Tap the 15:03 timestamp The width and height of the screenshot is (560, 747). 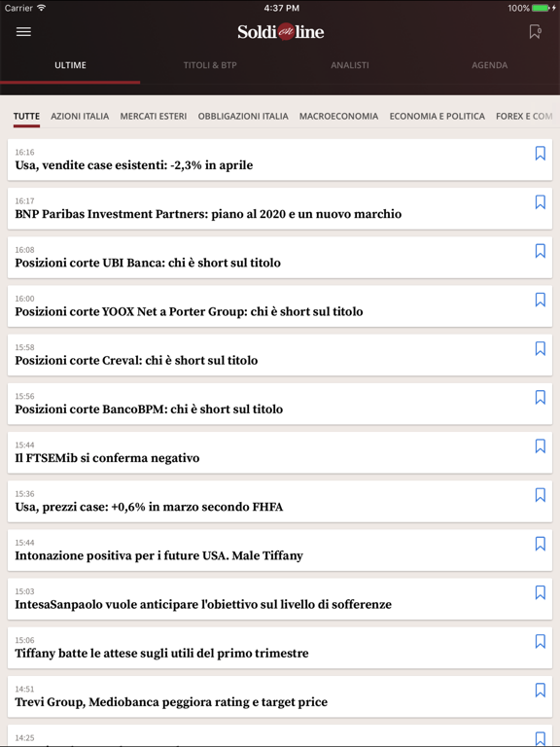coord(24,591)
